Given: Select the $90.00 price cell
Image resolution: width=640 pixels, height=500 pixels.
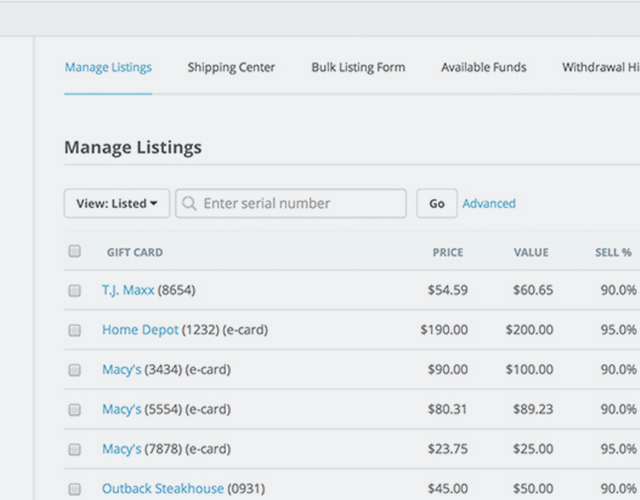Looking at the screenshot, I should coord(448,370).
